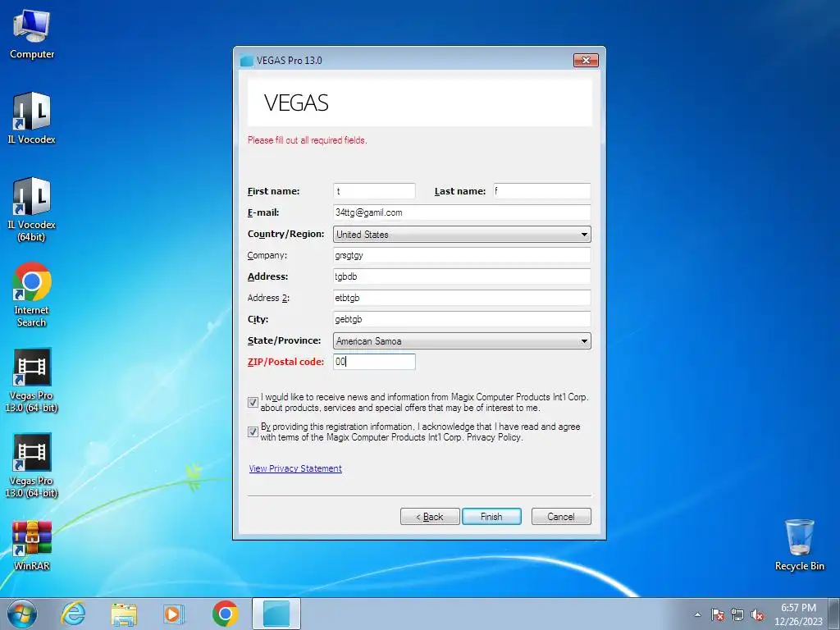Viewport: 840px width, 630px height.
Task: Open the network tray icon
Action: pos(737,614)
